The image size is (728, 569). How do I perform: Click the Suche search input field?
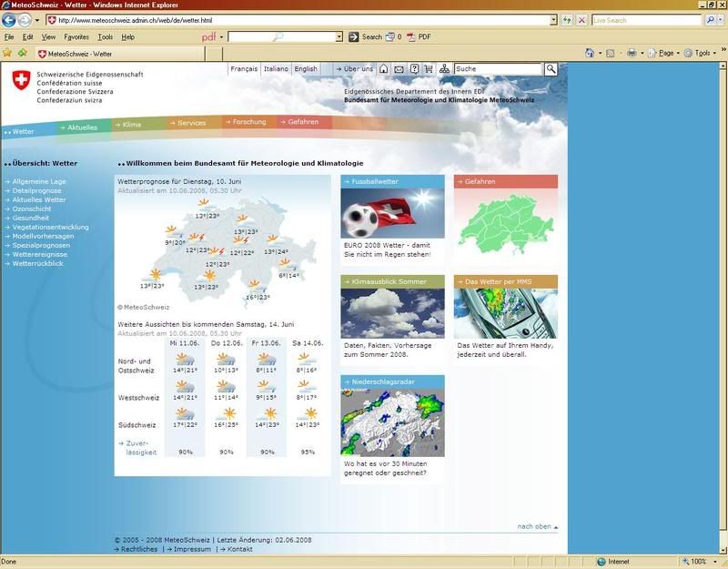(x=498, y=69)
